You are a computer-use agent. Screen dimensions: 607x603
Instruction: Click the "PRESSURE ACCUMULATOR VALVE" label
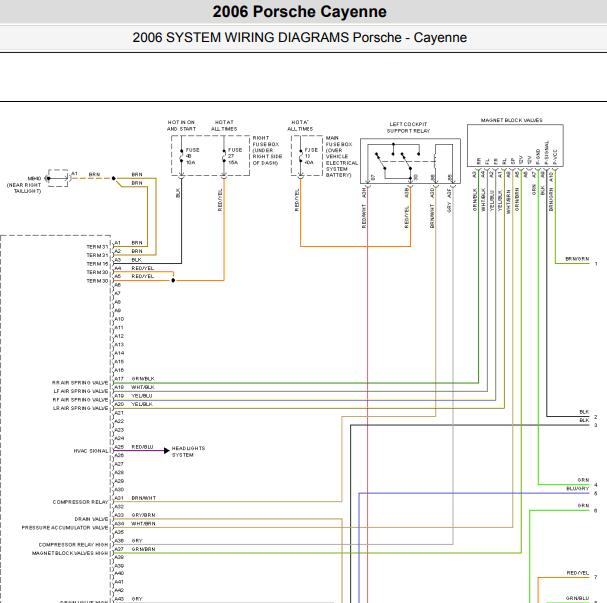(65, 528)
